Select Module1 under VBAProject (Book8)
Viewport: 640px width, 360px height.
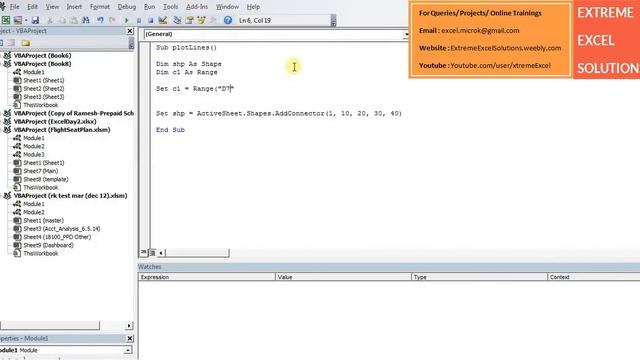[34, 72]
